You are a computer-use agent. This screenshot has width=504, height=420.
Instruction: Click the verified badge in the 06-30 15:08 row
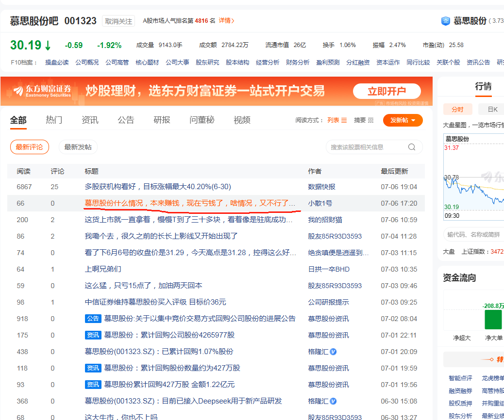[x=333, y=401]
